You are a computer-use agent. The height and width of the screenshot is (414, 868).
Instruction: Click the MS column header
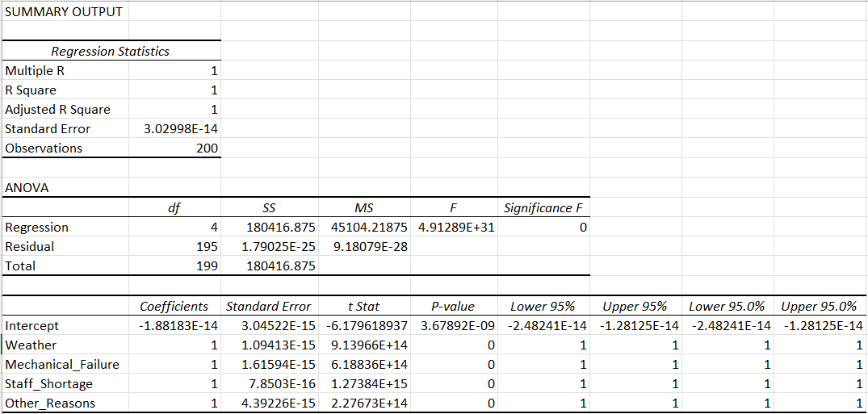(x=364, y=208)
